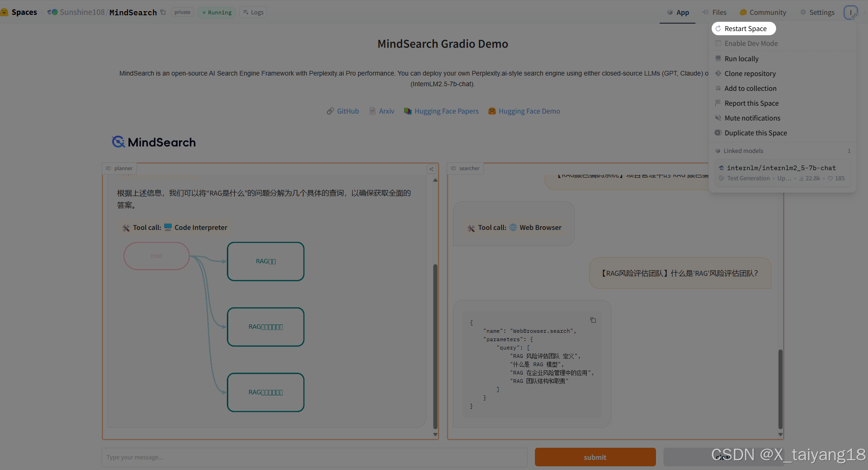Open the GitHub link

tap(343, 111)
